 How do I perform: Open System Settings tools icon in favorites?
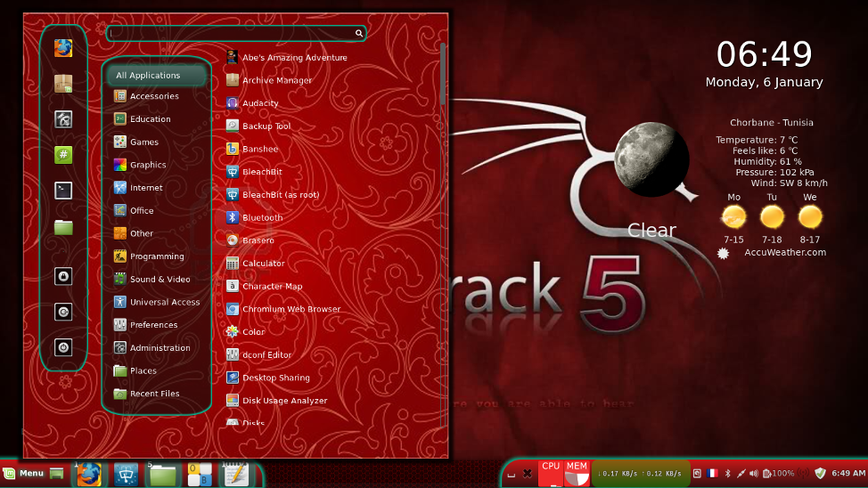pyautogui.click(x=63, y=119)
